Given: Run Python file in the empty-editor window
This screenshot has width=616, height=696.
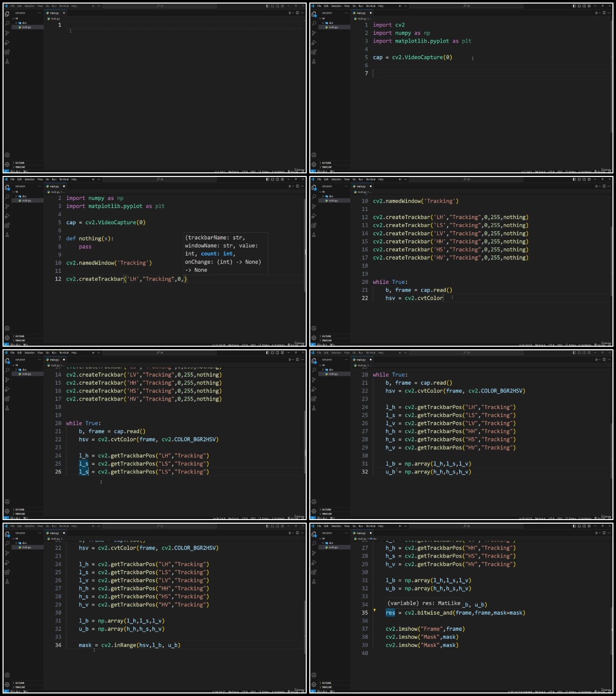Looking at the screenshot, I should tap(290, 13).
